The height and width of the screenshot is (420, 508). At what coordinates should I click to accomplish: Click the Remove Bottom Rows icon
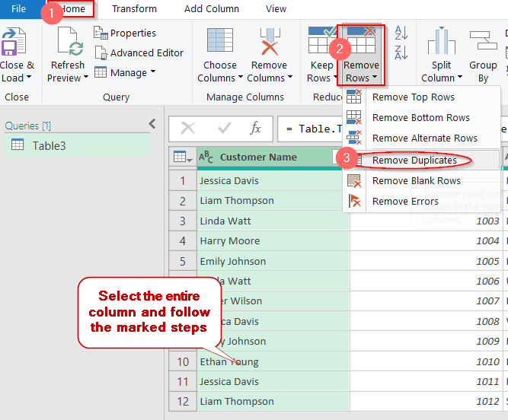[x=354, y=117]
